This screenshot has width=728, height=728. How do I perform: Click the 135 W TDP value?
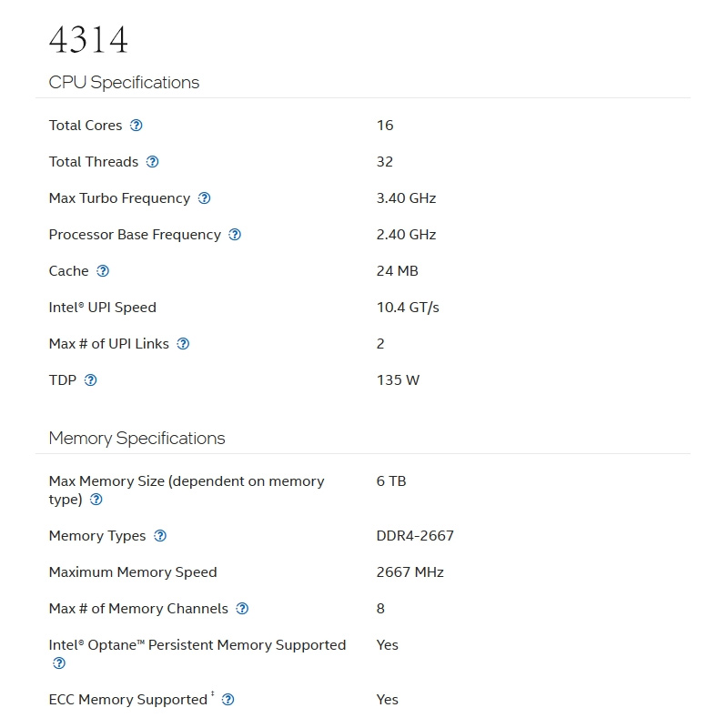[x=398, y=380]
